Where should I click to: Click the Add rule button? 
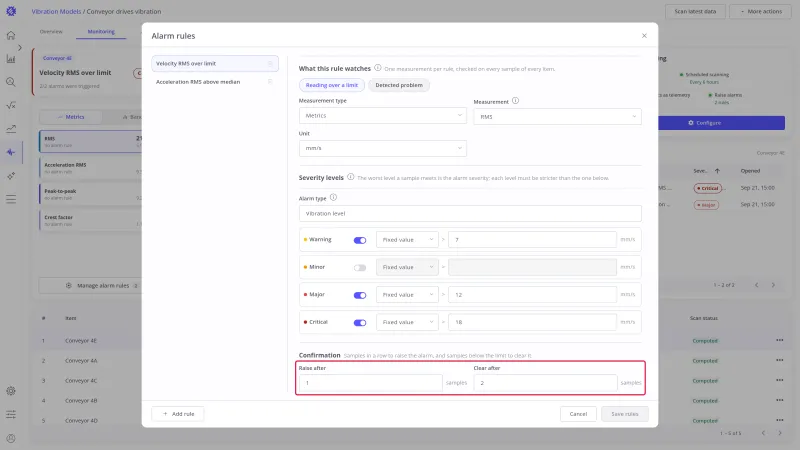coord(178,414)
